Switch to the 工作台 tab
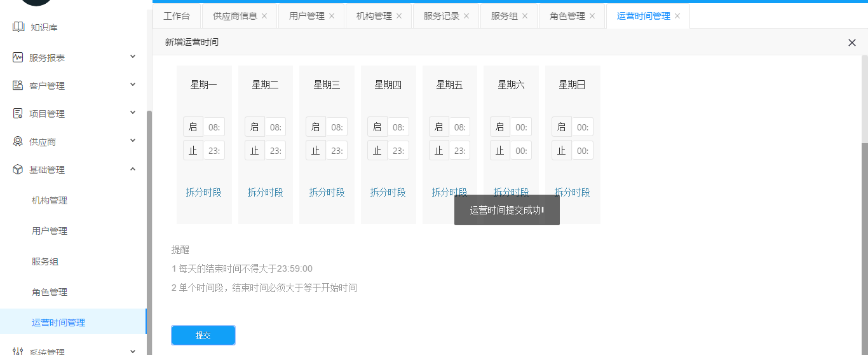Screen dimensions: 868x355 click(177, 16)
